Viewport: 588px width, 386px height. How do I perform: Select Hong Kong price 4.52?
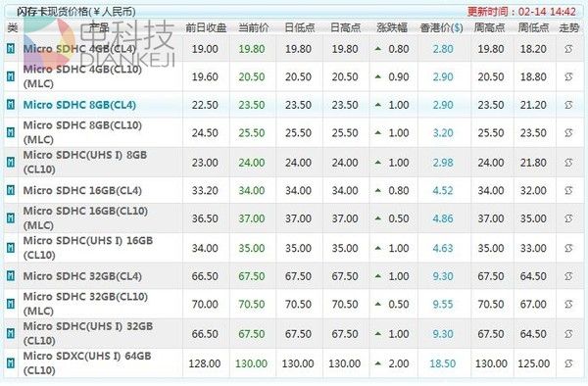[443, 191]
